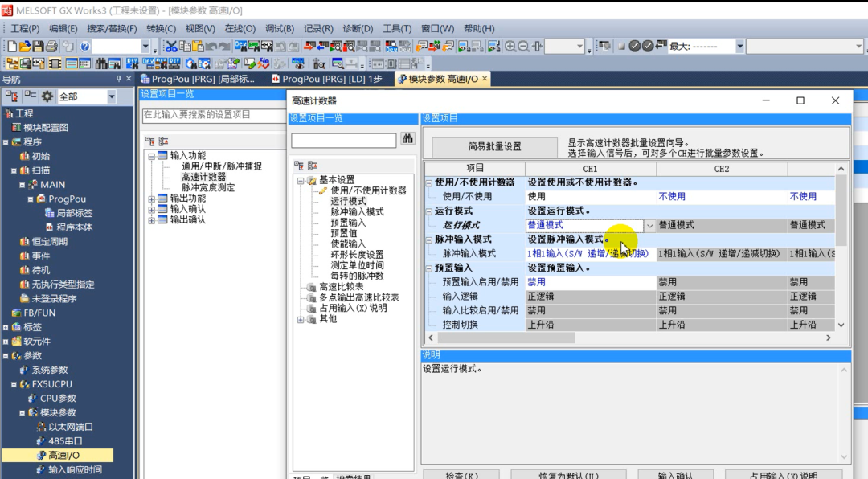
Task: Click the expand-all tree icon in high-speed counter dialog
Action: (299, 166)
